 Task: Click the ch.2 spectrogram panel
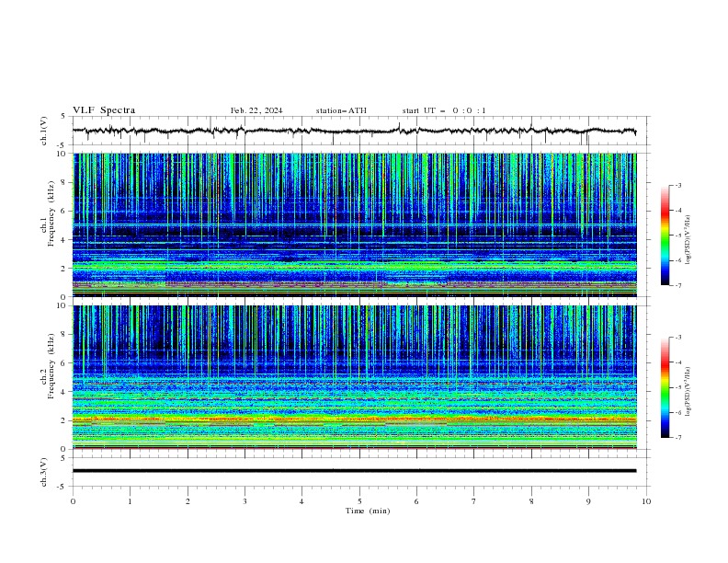[x=355, y=377]
